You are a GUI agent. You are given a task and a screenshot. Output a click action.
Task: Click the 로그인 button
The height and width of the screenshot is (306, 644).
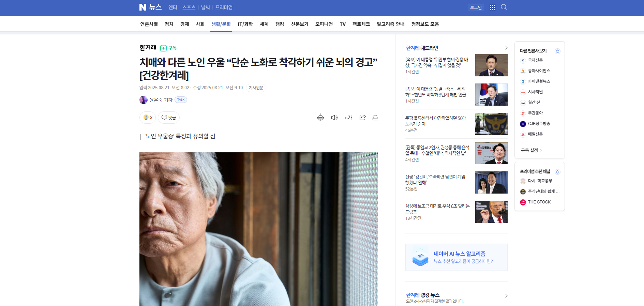click(476, 7)
